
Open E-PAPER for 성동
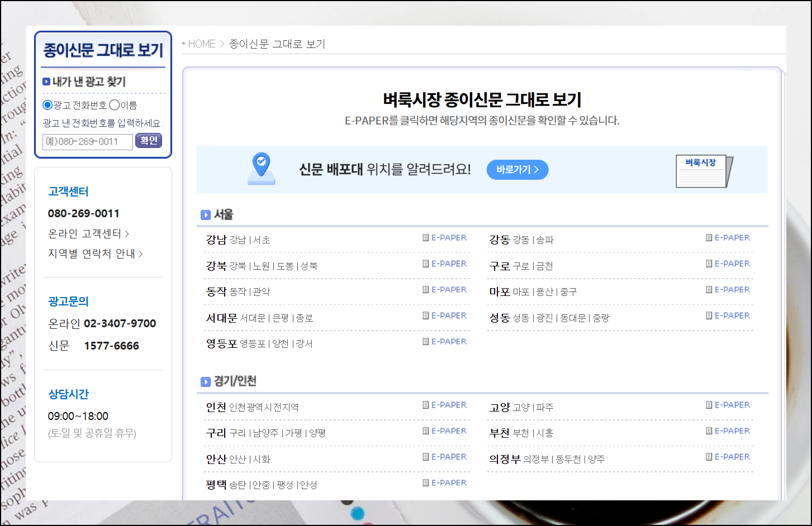click(728, 315)
